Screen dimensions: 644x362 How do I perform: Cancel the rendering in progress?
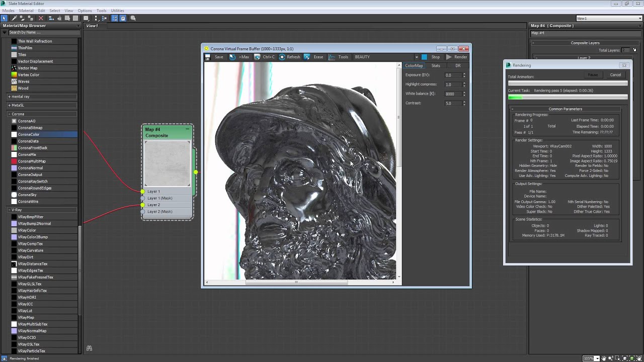[x=615, y=74]
